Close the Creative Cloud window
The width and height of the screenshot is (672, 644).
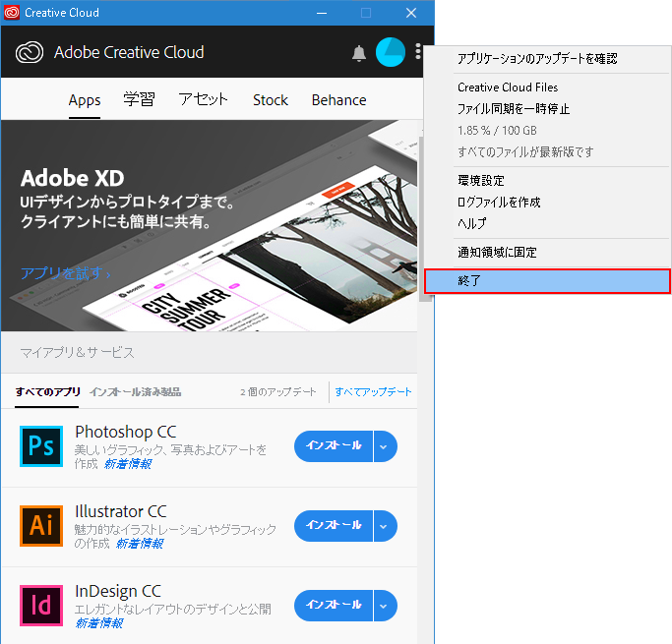[x=411, y=13]
